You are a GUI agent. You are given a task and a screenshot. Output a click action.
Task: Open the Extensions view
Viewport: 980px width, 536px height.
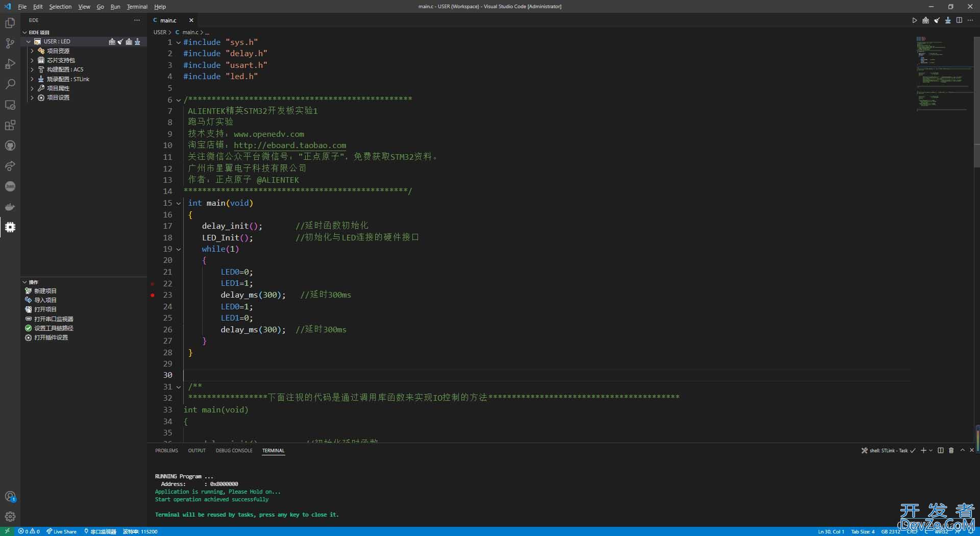[x=10, y=125]
